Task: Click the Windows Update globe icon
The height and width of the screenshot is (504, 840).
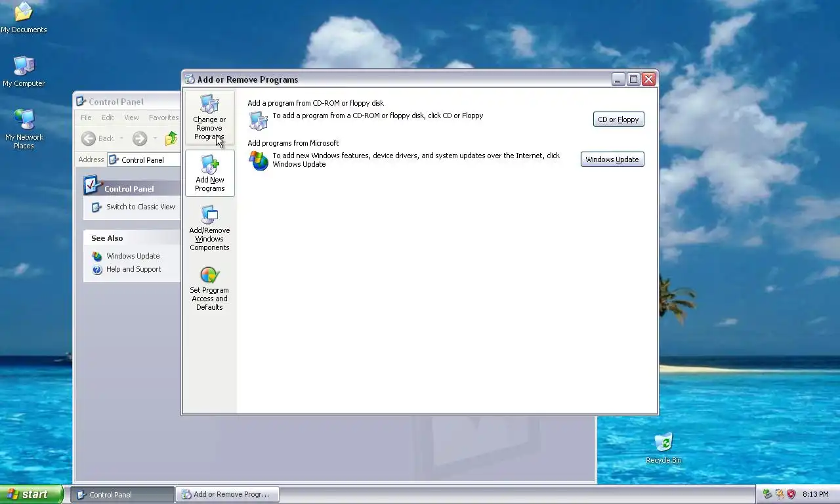Action: point(259,161)
